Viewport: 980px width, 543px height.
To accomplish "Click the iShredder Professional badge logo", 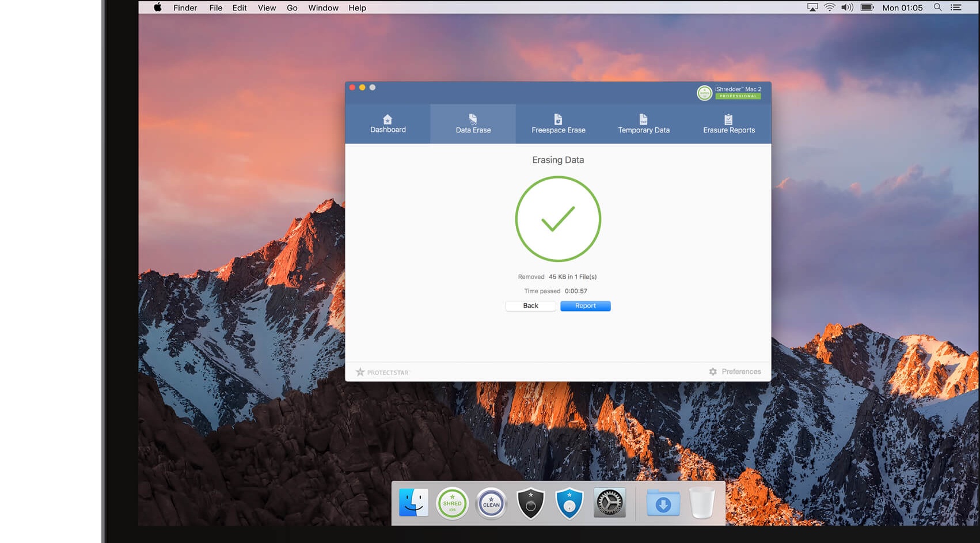I will (x=704, y=93).
